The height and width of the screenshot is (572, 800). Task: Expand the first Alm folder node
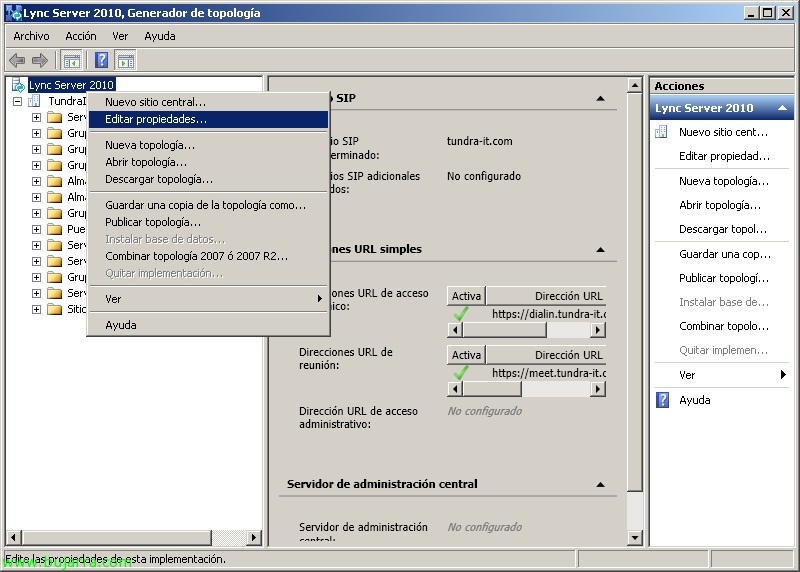click(36, 181)
